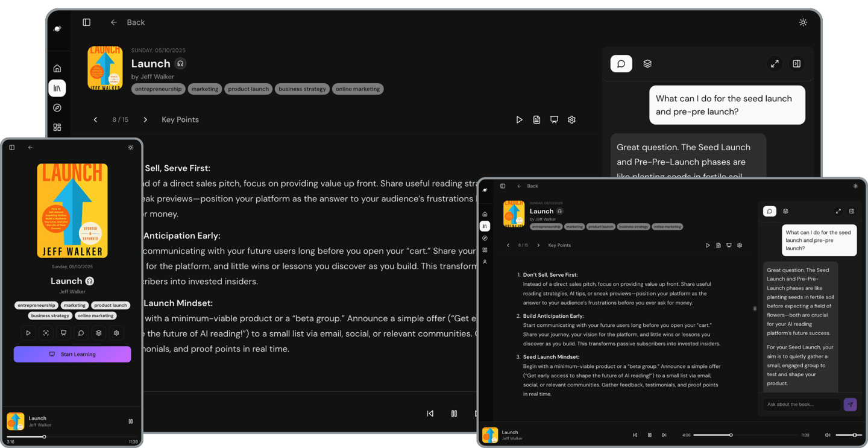This screenshot has height=448, width=868.
Task: Click the product launch tag on the phone
Action: coord(111,305)
